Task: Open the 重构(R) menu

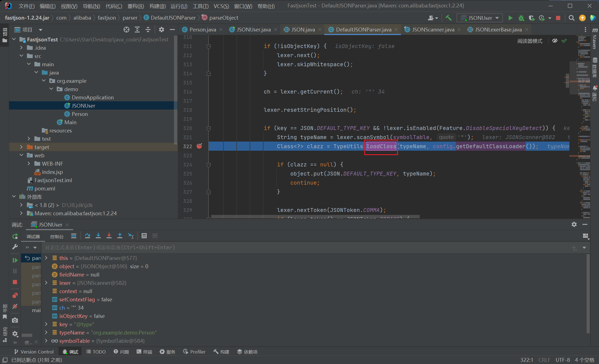Action: (135, 6)
